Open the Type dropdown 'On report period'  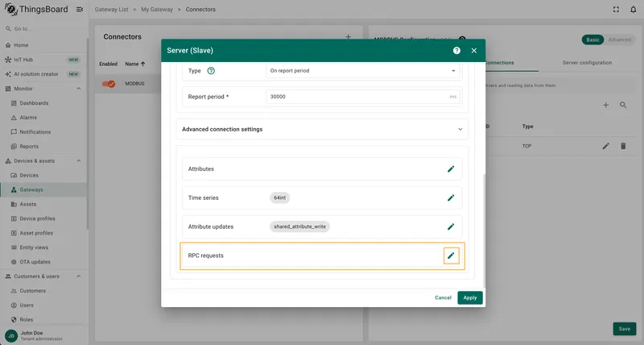coord(363,71)
